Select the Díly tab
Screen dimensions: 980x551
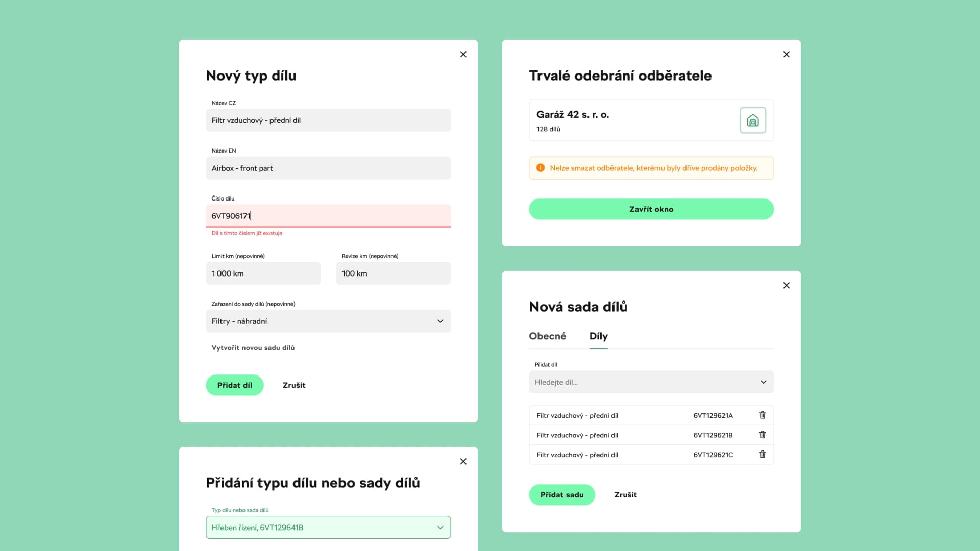coord(598,336)
